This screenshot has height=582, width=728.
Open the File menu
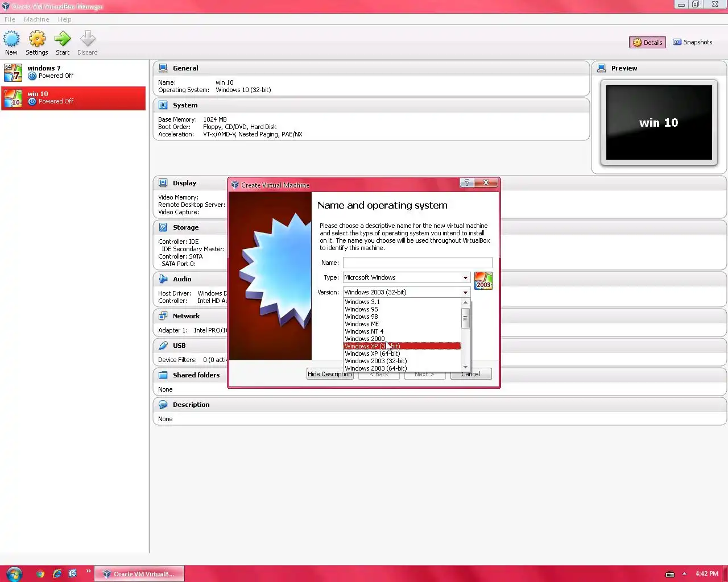pos(10,19)
